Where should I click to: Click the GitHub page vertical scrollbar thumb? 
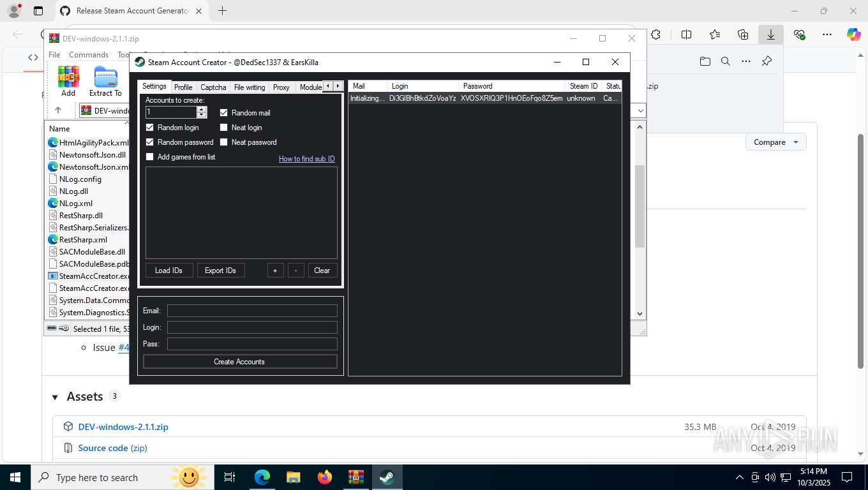pyautogui.click(x=861, y=251)
